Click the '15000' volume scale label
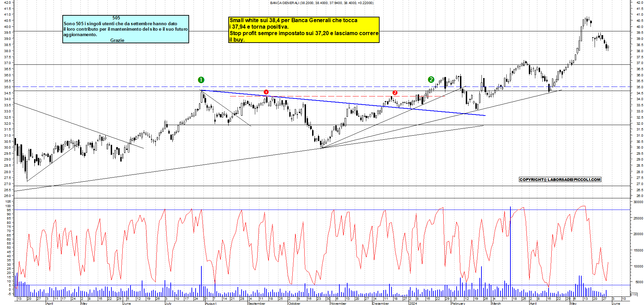 [x=638, y=250]
